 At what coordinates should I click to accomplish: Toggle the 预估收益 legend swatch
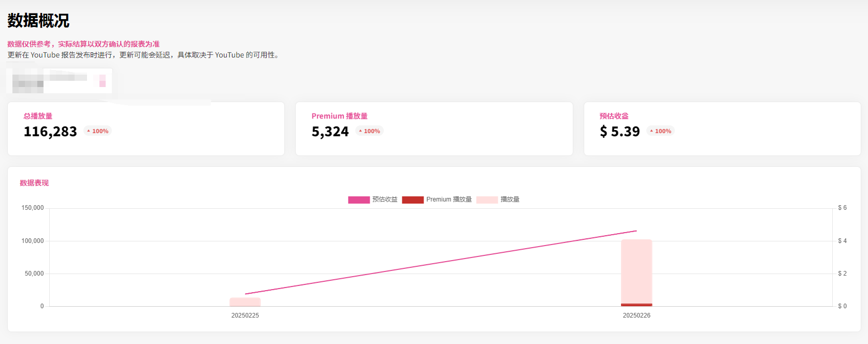pyautogui.click(x=358, y=200)
